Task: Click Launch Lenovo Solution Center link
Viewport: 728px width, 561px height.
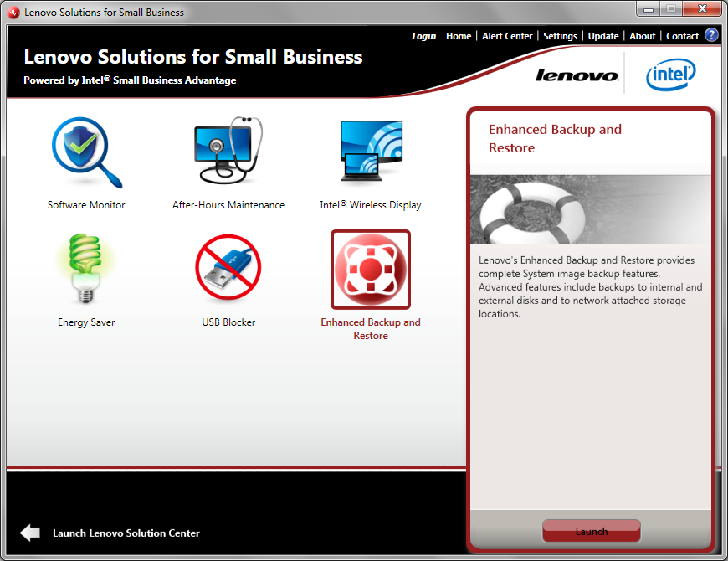Action: tap(126, 533)
